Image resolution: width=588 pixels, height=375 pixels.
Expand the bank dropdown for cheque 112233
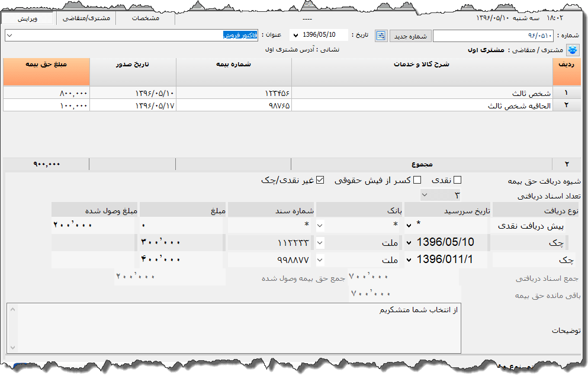click(x=320, y=243)
